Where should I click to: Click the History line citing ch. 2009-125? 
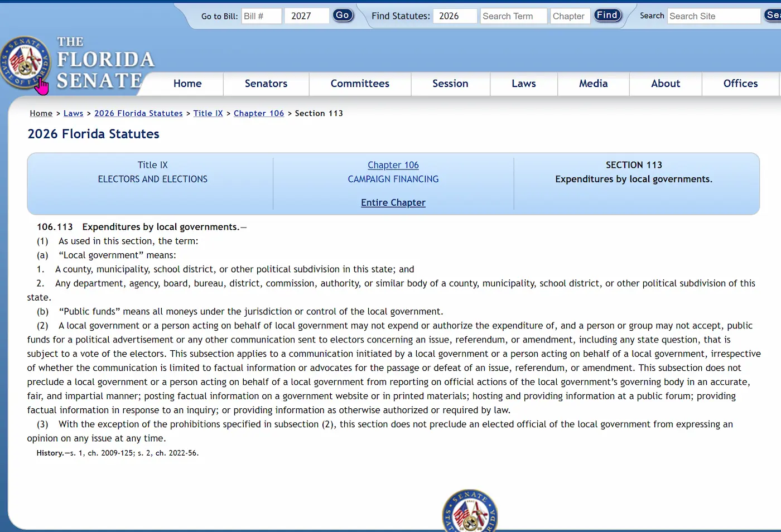[x=118, y=453]
